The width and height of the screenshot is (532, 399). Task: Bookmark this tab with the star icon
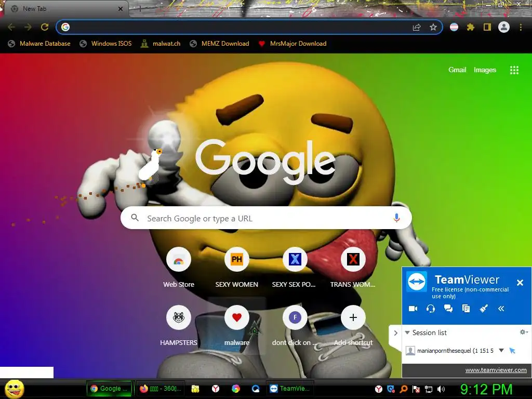click(433, 27)
